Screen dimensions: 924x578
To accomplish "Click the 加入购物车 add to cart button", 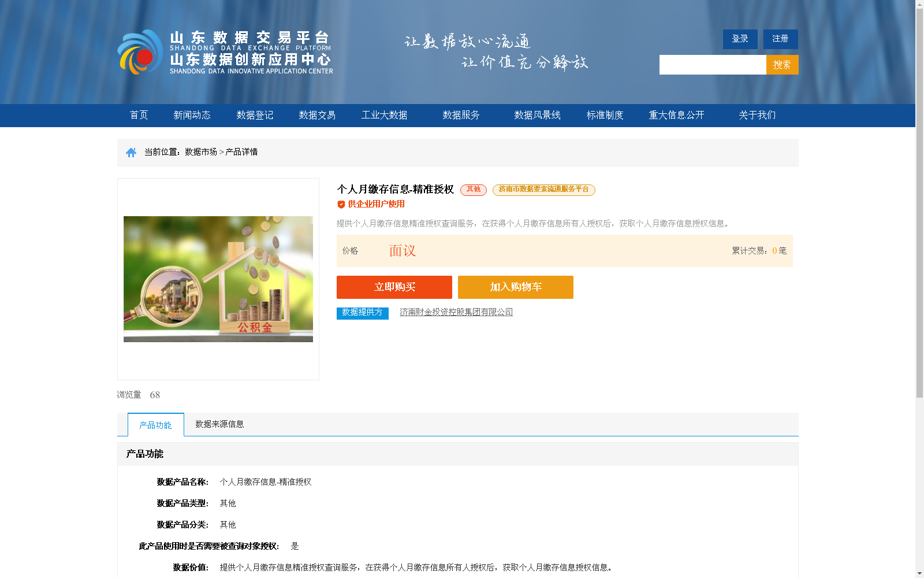I will point(516,287).
